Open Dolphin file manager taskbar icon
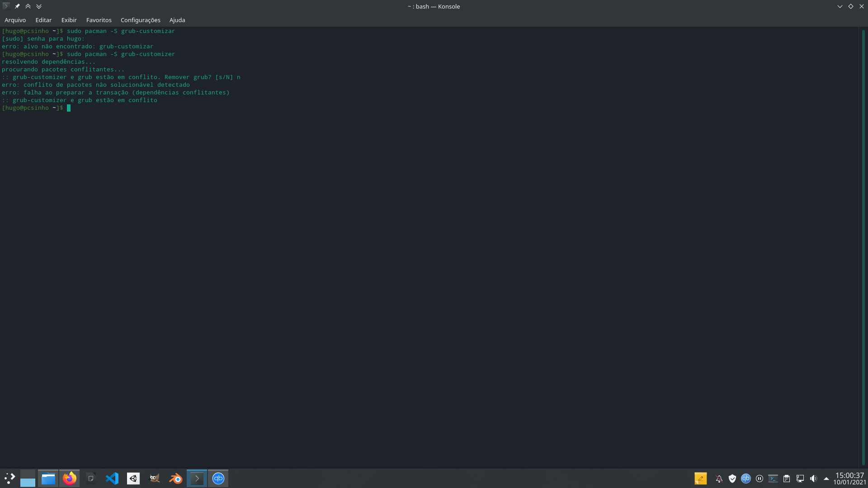Screen dimensions: 868x488 (x=48, y=479)
